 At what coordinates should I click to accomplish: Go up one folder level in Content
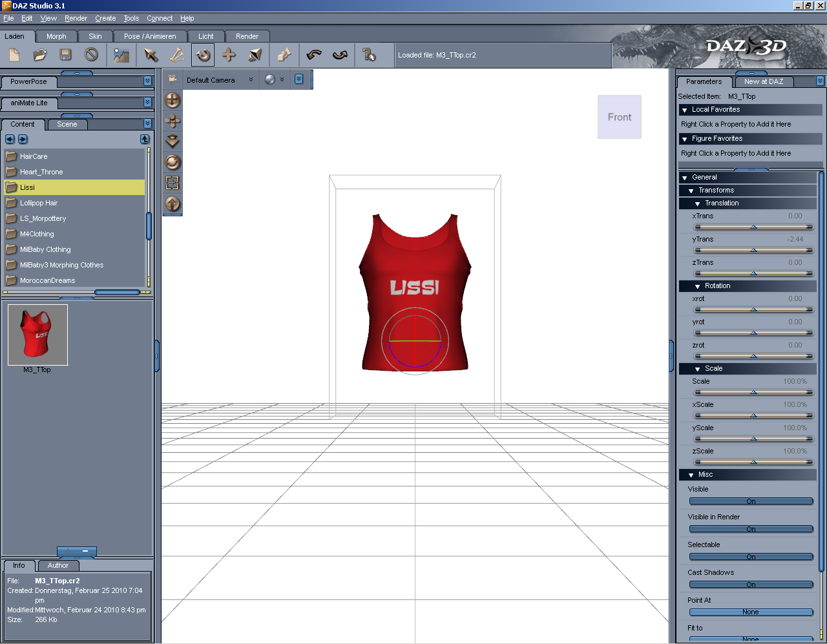point(145,139)
